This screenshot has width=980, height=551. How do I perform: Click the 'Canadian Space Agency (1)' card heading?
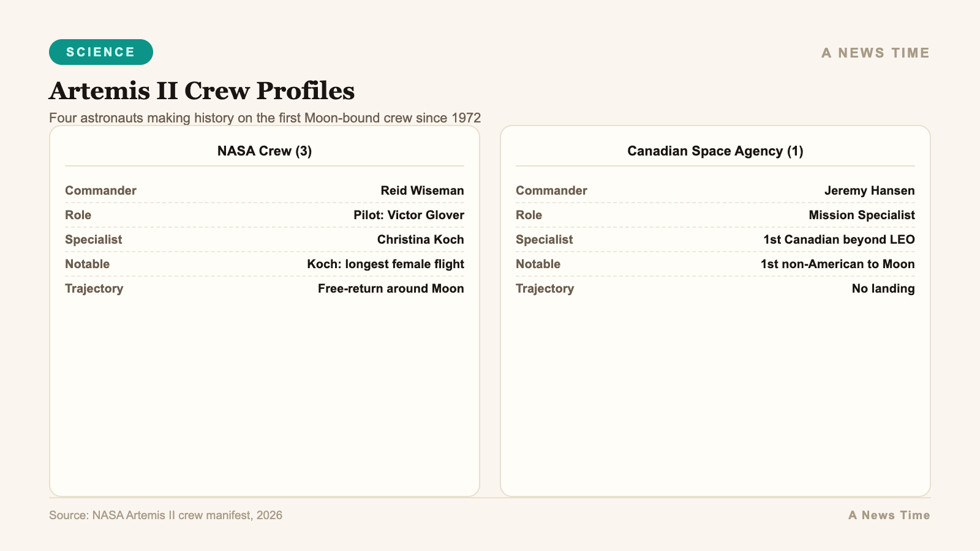point(715,151)
